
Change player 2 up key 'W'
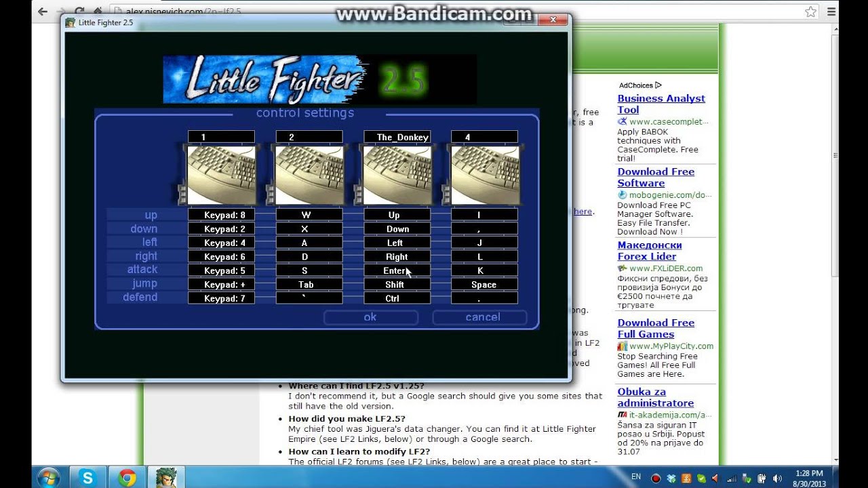point(309,215)
